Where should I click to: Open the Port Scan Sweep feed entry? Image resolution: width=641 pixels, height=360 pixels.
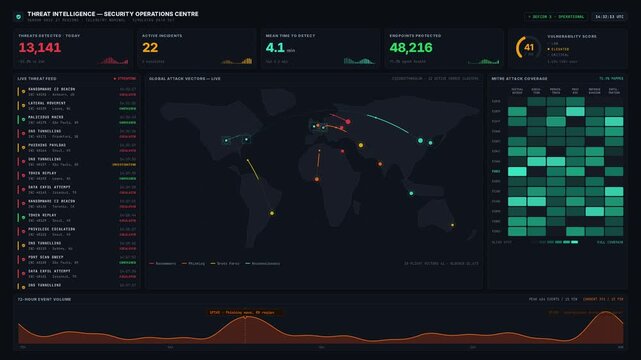click(x=77, y=260)
